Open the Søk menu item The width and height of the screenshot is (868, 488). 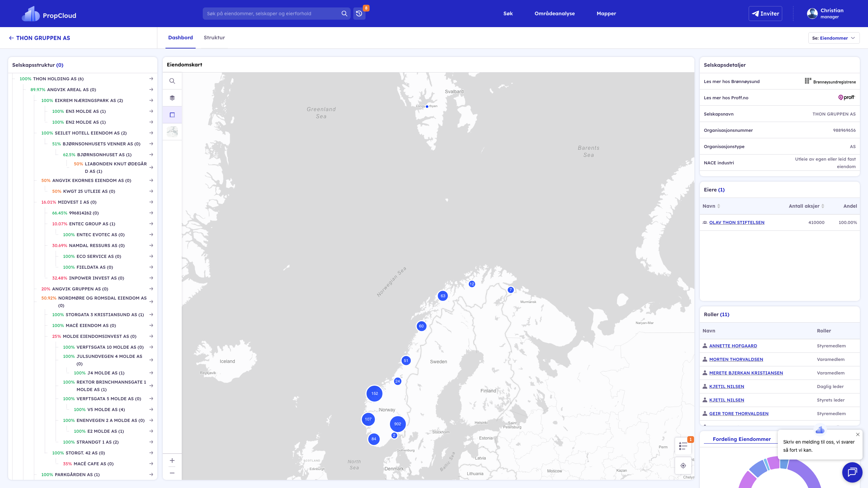click(x=508, y=14)
